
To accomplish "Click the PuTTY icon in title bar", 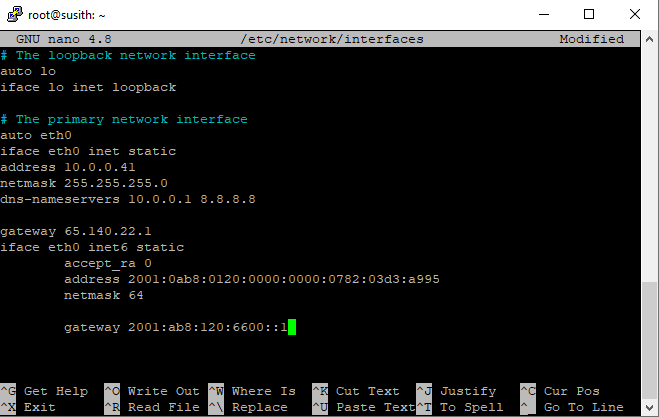I will pos(15,14).
